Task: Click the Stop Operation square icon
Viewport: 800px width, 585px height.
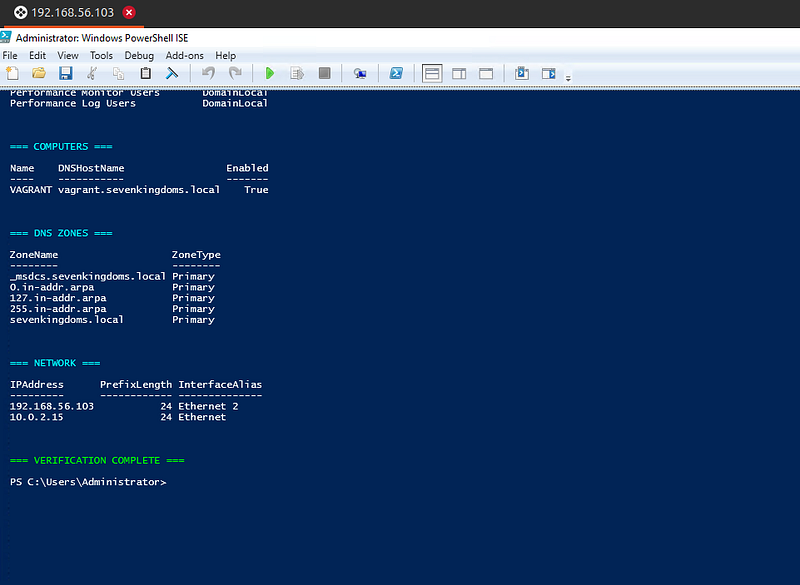Action: point(324,73)
